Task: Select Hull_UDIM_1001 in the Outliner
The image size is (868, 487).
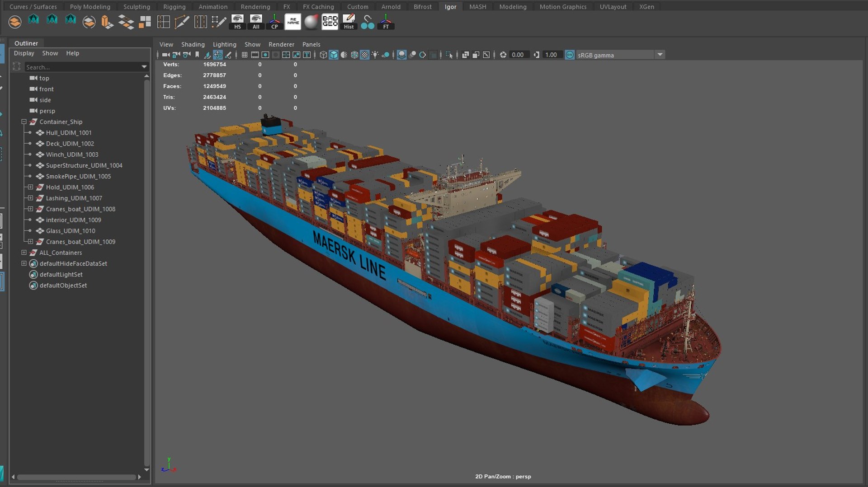Action: (68, 133)
